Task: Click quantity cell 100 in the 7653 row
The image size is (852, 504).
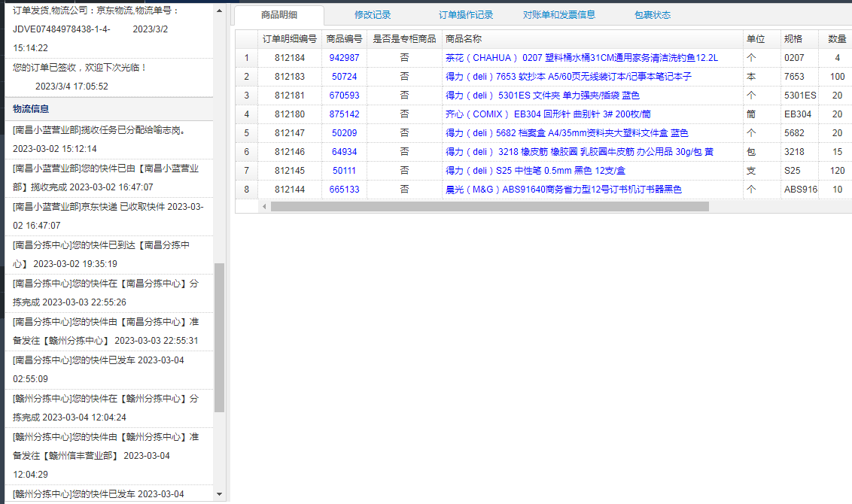Action: [x=837, y=77]
